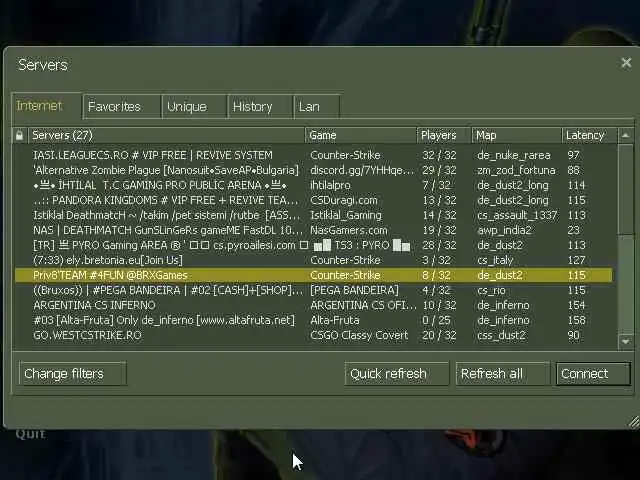Click the discord.gg/7YHHqe game cell
Screen dimensions: 640x480
click(x=362, y=170)
